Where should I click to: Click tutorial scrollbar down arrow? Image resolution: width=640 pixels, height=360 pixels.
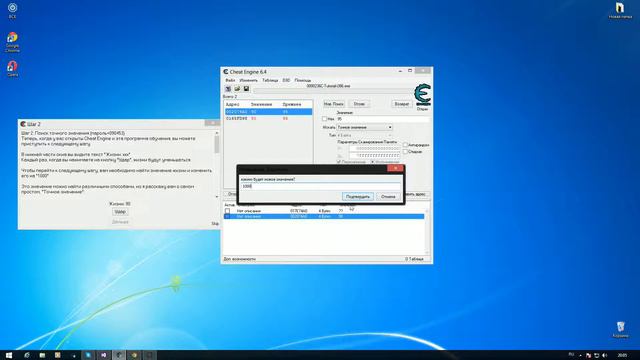point(217,197)
